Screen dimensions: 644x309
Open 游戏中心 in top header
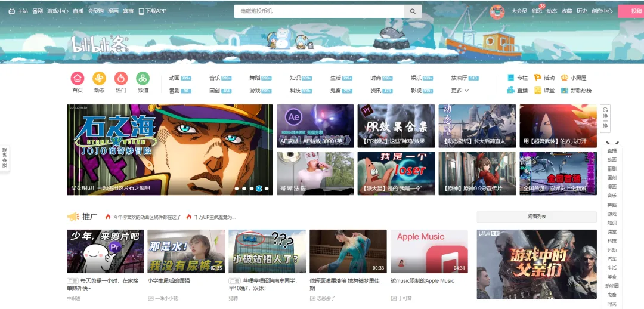coord(57,11)
